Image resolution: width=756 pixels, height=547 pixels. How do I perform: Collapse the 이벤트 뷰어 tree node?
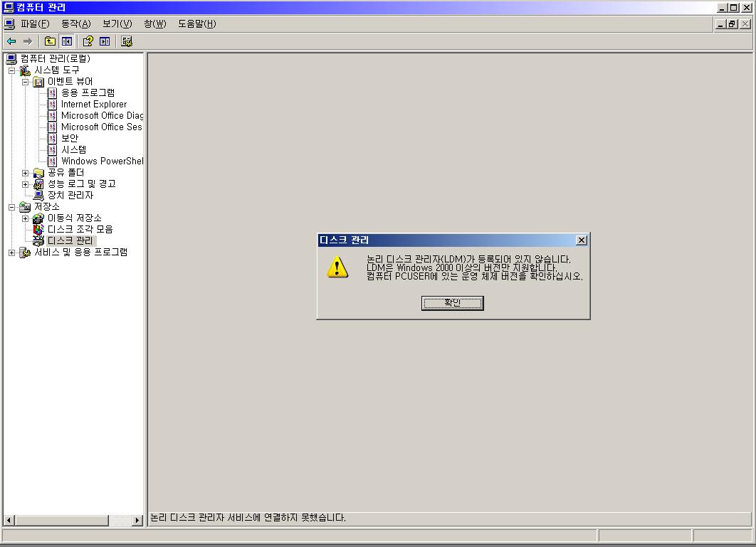click(25, 82)
